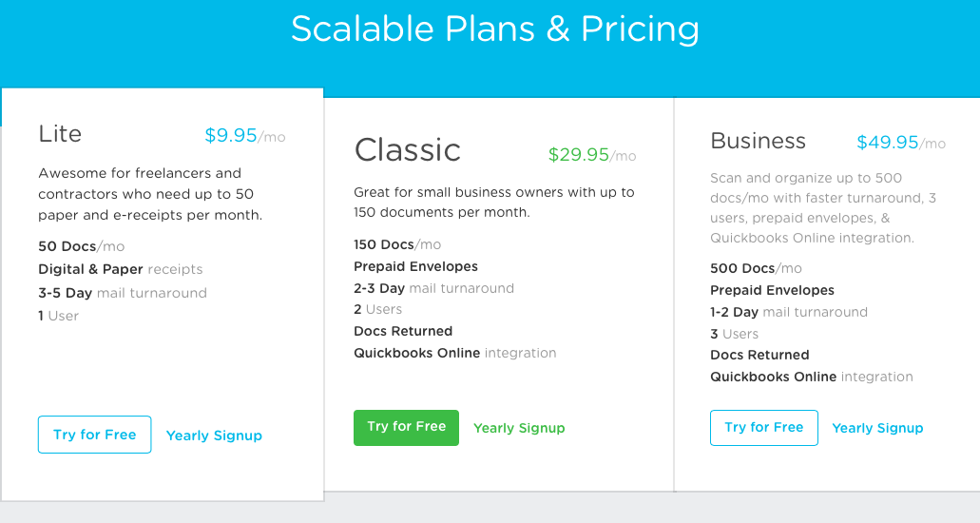Click the $49.95/mo price
Screen dimensions: 980x523
click(x=900, y=143)
